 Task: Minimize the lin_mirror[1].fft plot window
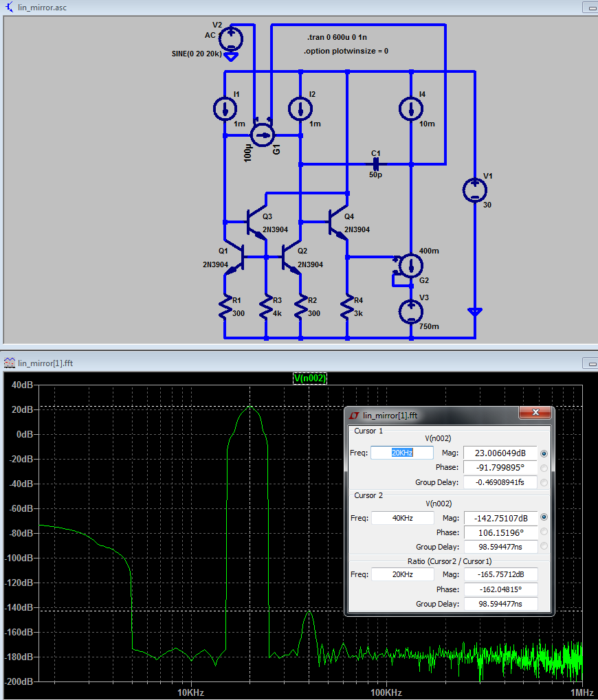(x=590, y=363)
